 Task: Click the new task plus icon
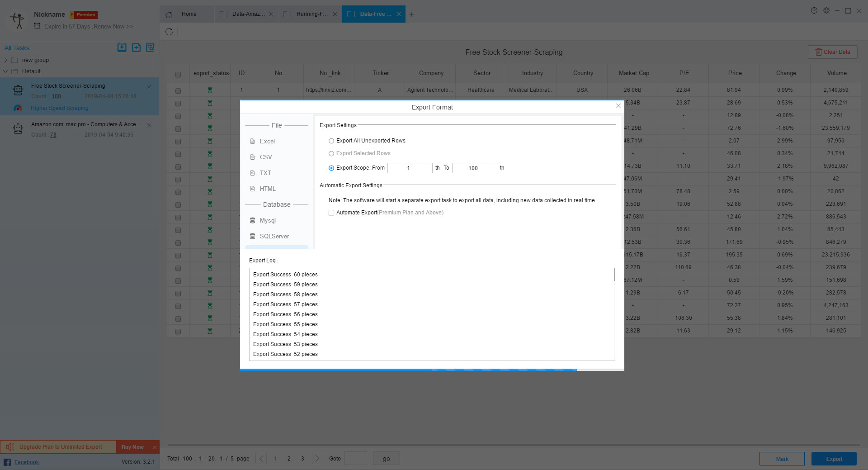tap(136, 47)
